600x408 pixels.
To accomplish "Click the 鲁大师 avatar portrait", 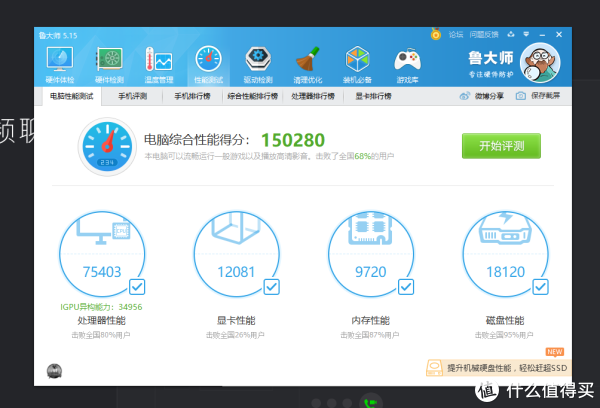I will (x=540, y=63).
